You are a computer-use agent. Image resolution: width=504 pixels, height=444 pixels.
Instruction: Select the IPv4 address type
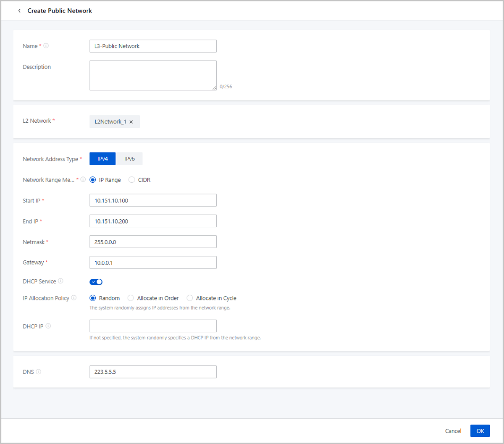pos(102,159)
